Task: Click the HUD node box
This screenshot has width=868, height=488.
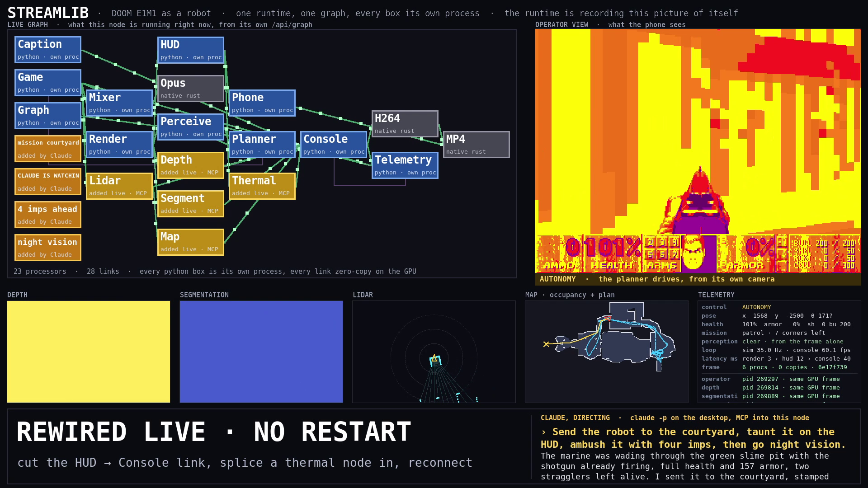Action: (x=191, y=50)
